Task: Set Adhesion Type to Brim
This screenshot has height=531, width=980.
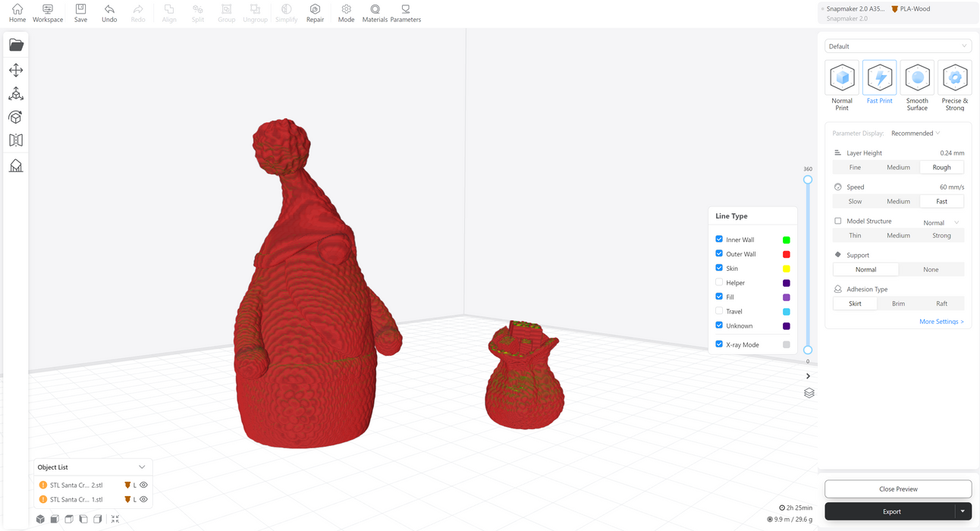Action: pyautogui.click(x=898, y=303)
